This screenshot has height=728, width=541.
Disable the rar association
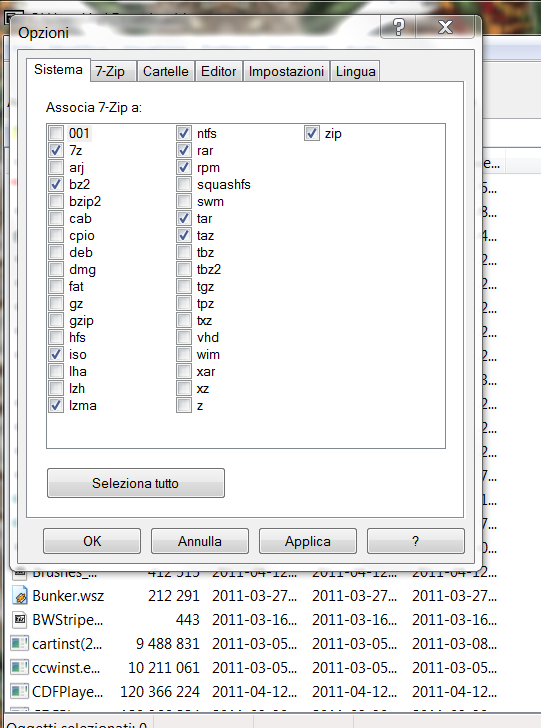click(184, 150)
